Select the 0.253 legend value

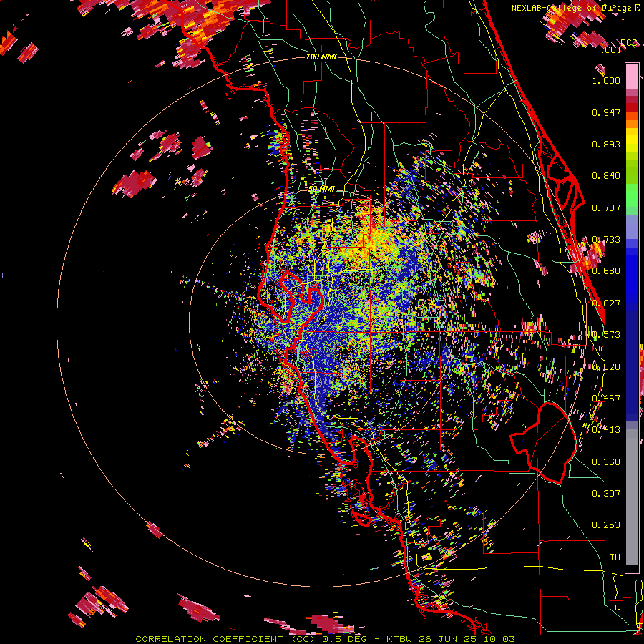pos(606,525)
